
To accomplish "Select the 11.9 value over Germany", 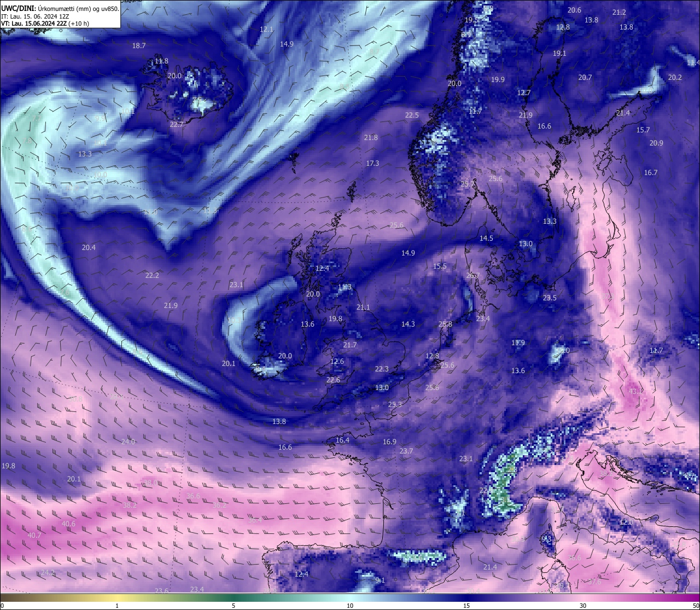I will (x=518, y=343).
